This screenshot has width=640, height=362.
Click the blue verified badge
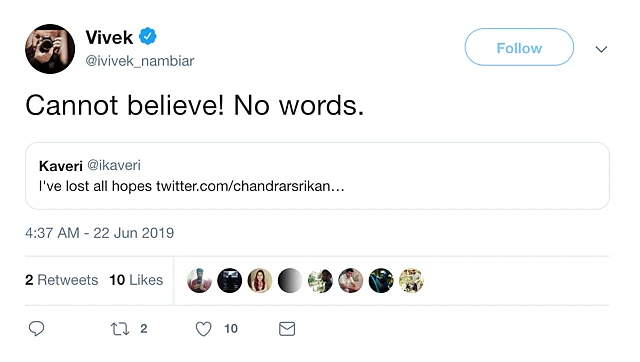click(147, 37)
